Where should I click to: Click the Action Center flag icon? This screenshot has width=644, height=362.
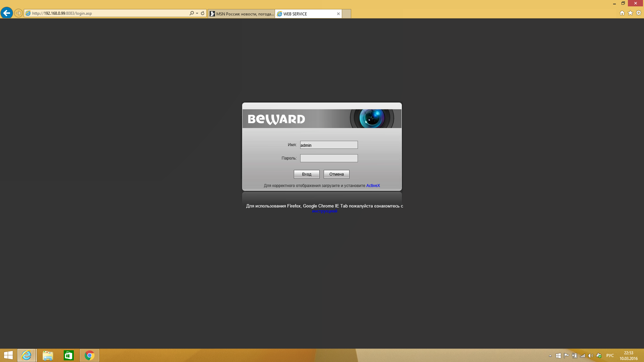567,356
